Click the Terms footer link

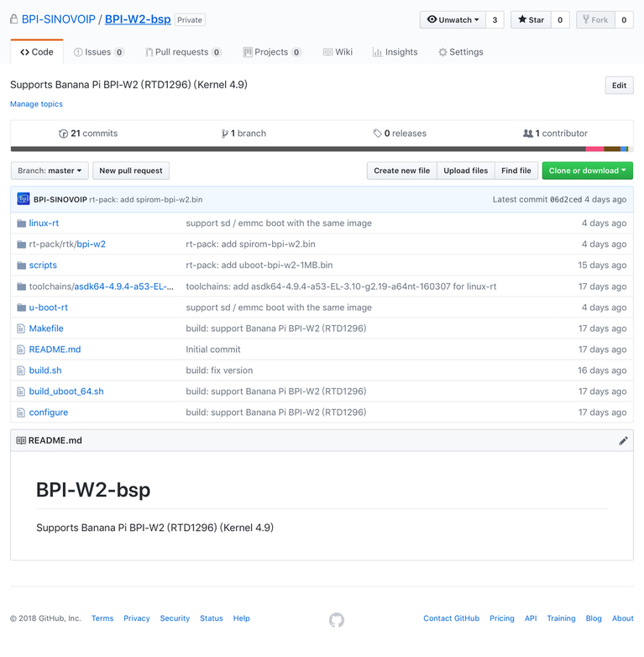point(102,618)
